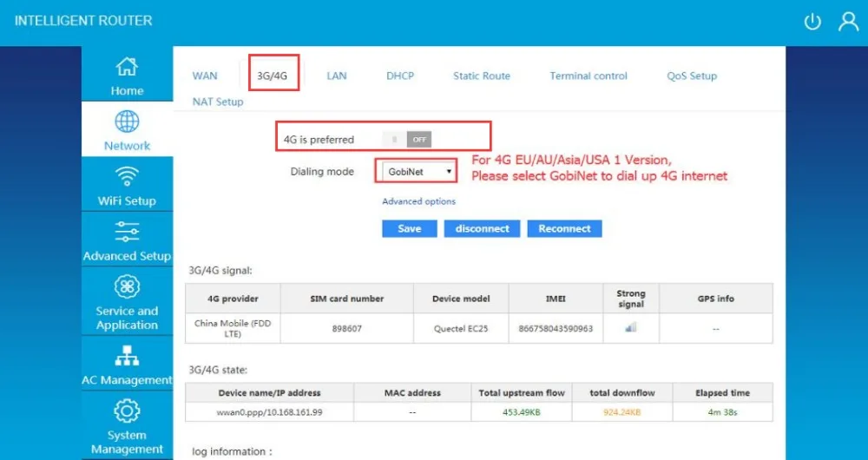This screenshot has width=868, height=460.
Task: Switch to the 3G/4G tab
Action: (273, 76)
